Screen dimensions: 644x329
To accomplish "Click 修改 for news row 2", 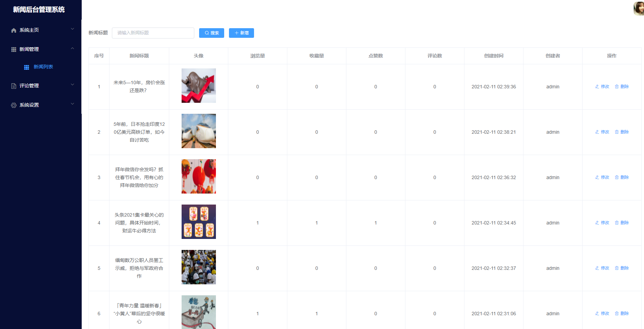I will pyautogui.click(x=602, y=132).
